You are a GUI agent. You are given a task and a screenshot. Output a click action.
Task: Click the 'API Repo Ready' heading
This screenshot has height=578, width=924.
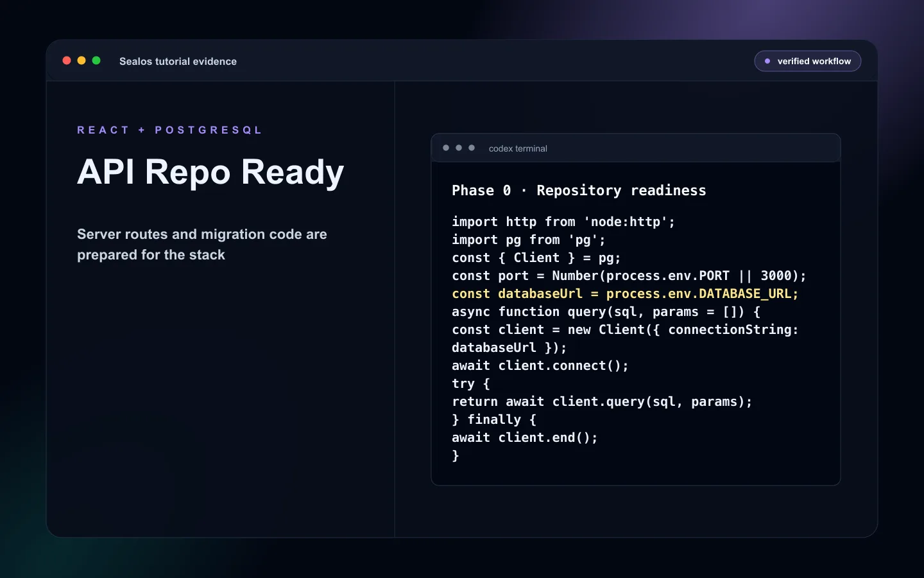pos(210,172)
